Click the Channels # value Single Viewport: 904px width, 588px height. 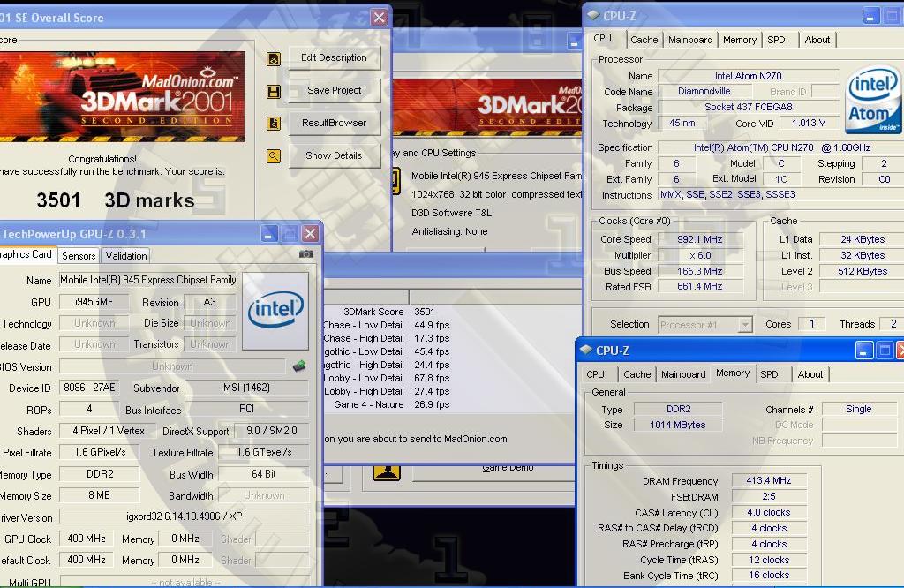858,410
